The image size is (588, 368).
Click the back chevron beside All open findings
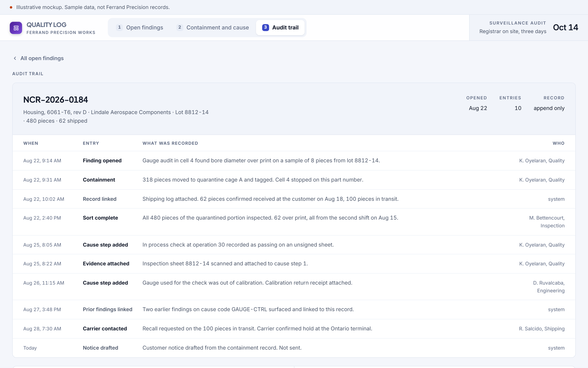point(15,58)
